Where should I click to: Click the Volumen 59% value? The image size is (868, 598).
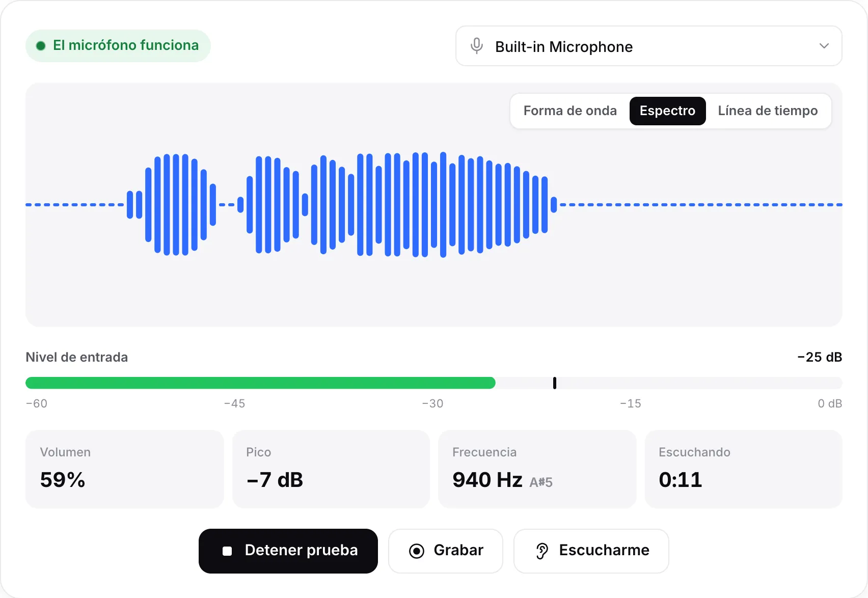point(63,480)
